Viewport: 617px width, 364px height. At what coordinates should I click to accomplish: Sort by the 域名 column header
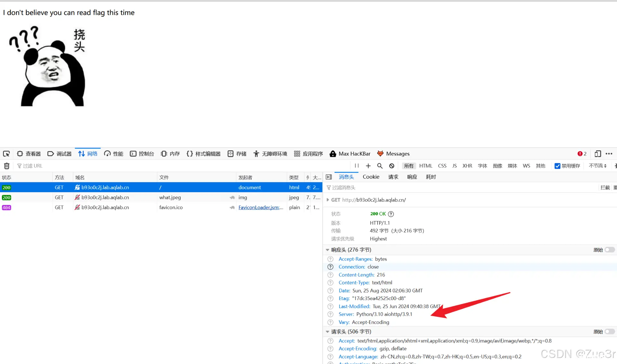point(115,177)
